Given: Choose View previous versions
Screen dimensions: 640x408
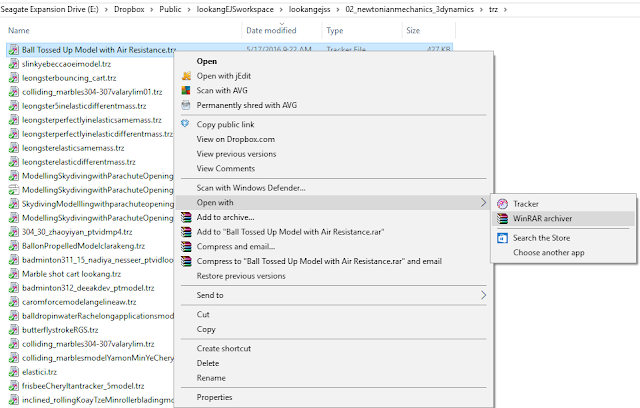Looking at the screenshot, I should (236, 154).
